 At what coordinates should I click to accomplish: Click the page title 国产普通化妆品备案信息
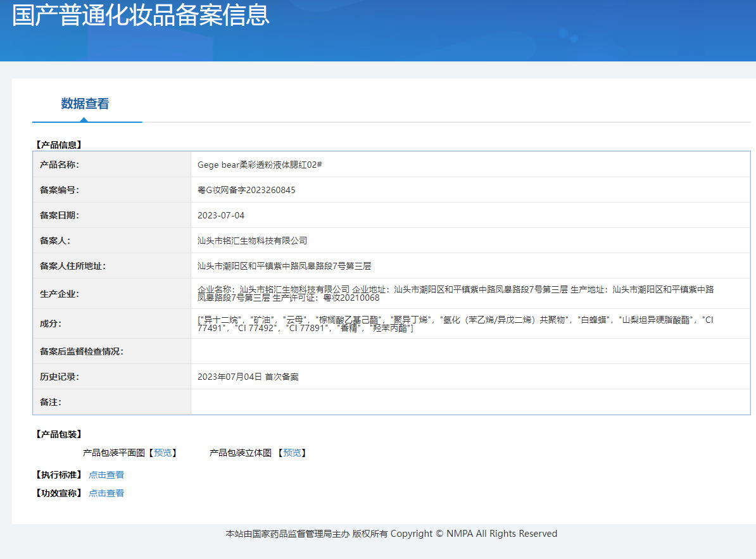(141, 15)
